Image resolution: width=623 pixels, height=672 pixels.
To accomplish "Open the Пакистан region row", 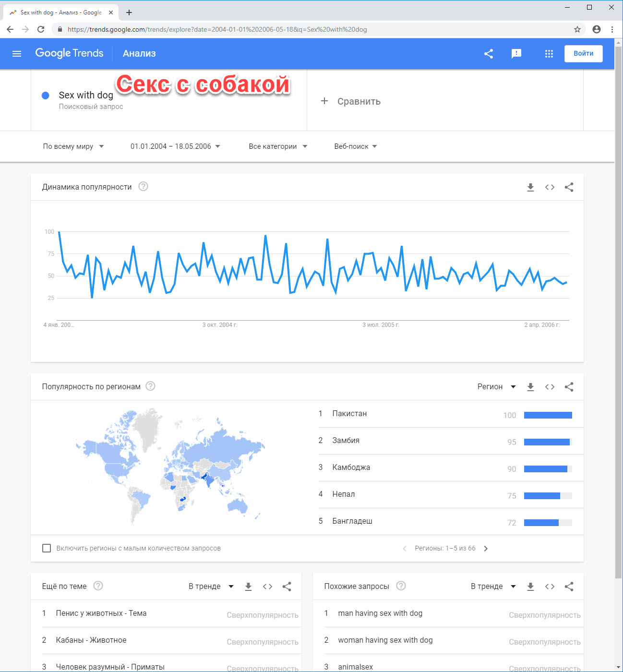I will tap(451, 414).
